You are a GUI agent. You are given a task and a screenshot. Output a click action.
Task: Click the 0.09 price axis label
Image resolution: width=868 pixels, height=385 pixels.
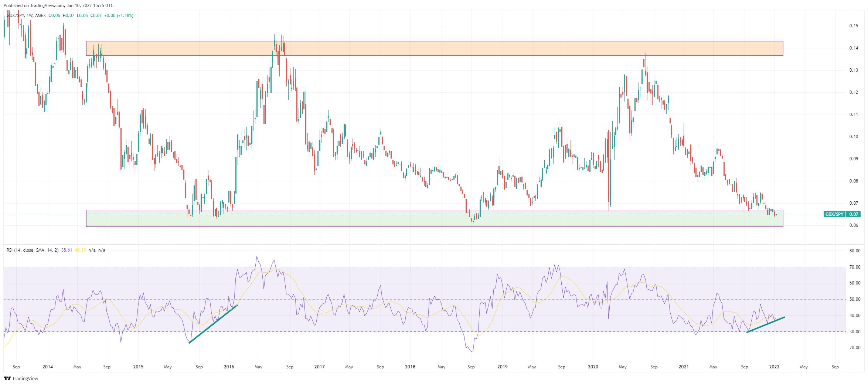point(854,159)
